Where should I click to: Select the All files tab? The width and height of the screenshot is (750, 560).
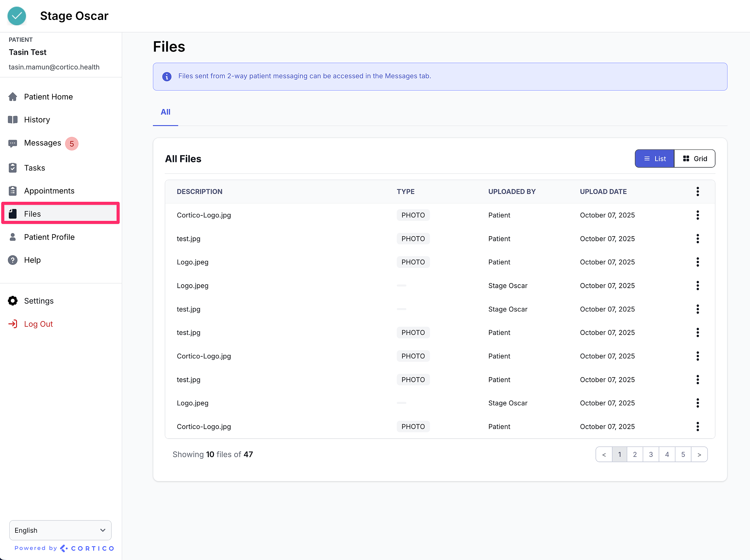166,112
